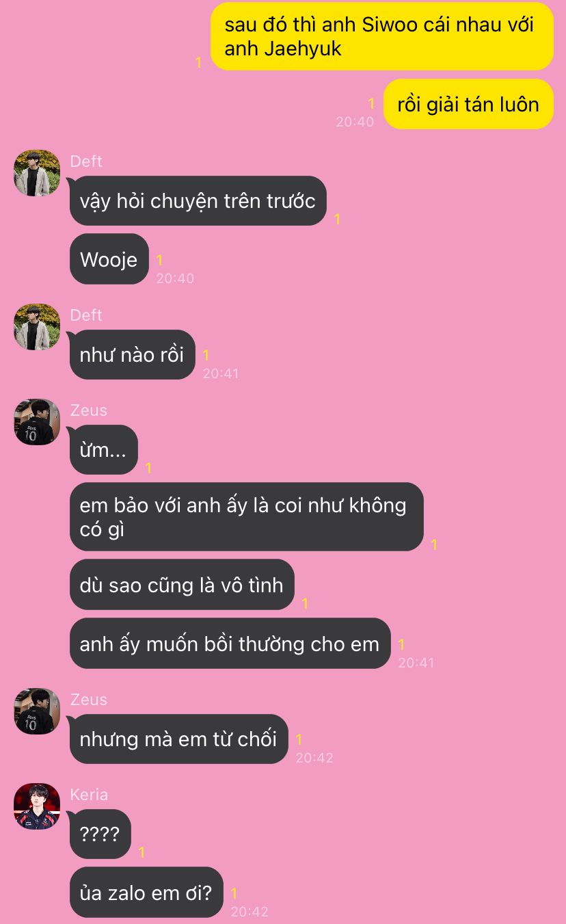Click the Keria sender name label
Image resolution: width=566 pixels, height=924 pixels.
(x=89, y=794)
